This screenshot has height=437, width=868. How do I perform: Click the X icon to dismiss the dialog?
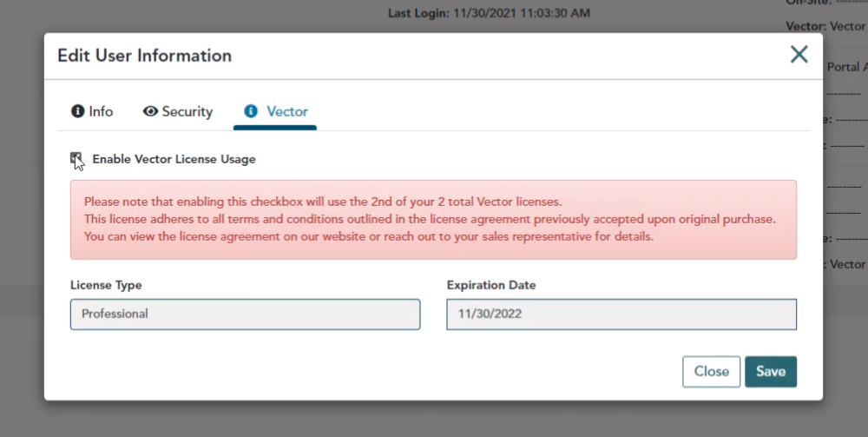click(x=799, y=55)
